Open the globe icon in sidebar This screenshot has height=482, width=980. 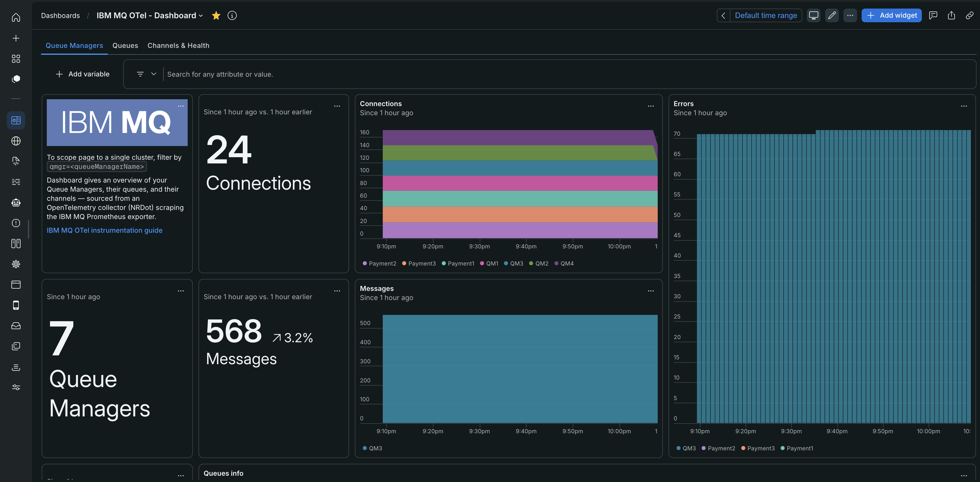(x=16, y=141)
